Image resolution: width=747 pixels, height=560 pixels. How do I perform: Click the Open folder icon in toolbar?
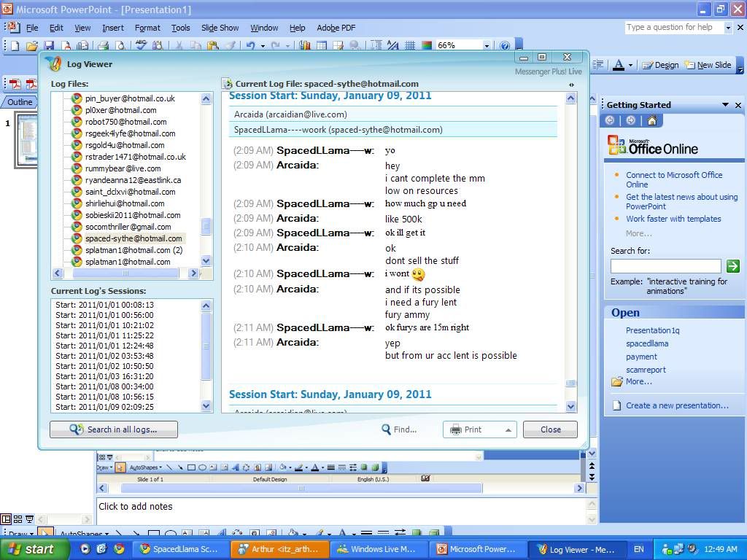[x=32, y=46]
